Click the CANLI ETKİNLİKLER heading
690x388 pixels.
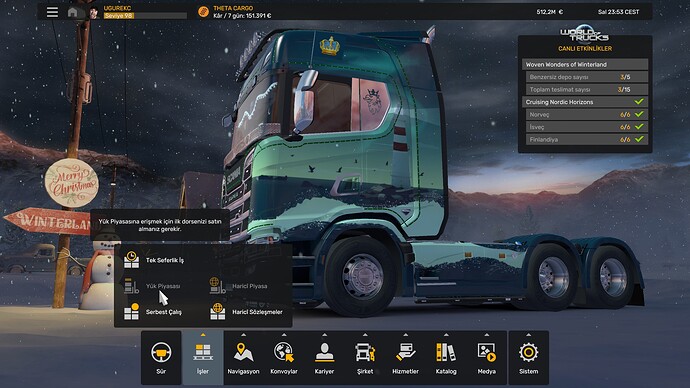tap(585, 48)
